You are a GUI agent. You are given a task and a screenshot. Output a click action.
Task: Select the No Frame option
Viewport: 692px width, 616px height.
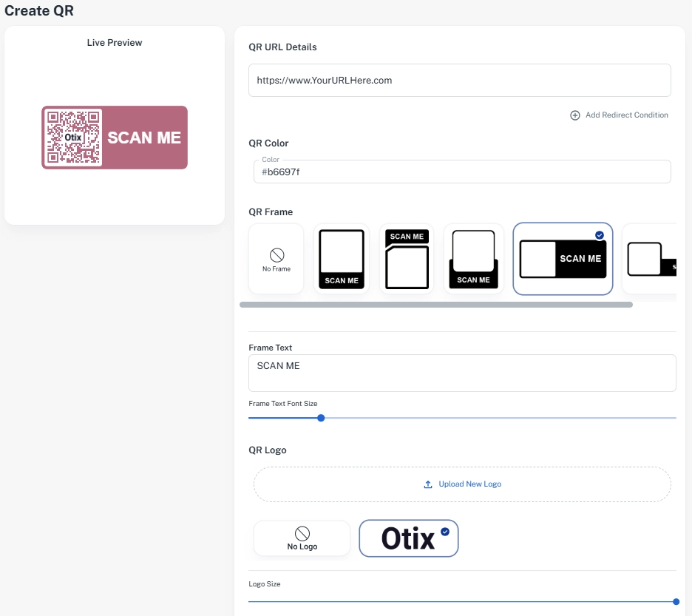point(277,259)
